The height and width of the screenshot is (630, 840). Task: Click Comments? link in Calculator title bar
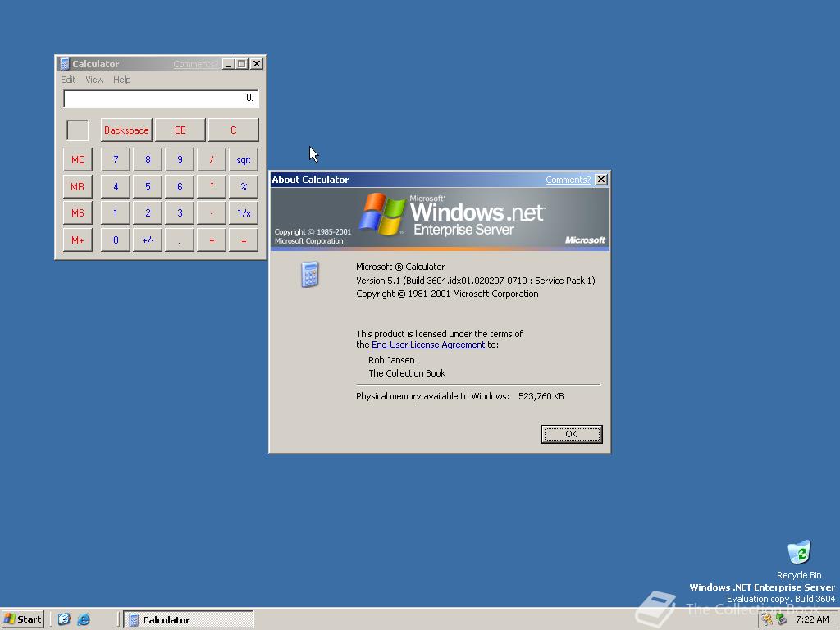(x=195, y=64)
